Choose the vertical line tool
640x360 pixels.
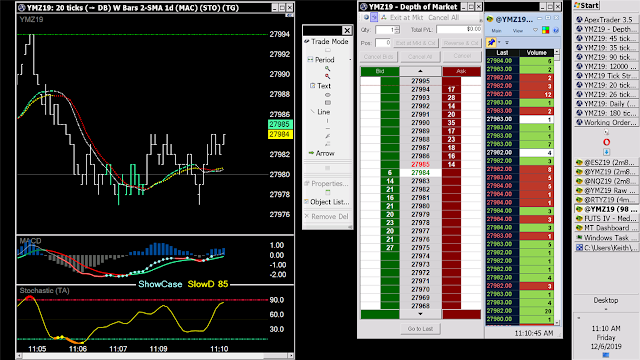pos(327,121)
